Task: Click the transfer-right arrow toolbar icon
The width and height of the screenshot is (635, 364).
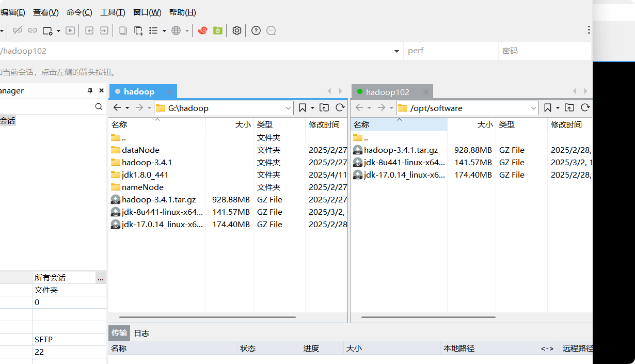Action: pos(104,30)
